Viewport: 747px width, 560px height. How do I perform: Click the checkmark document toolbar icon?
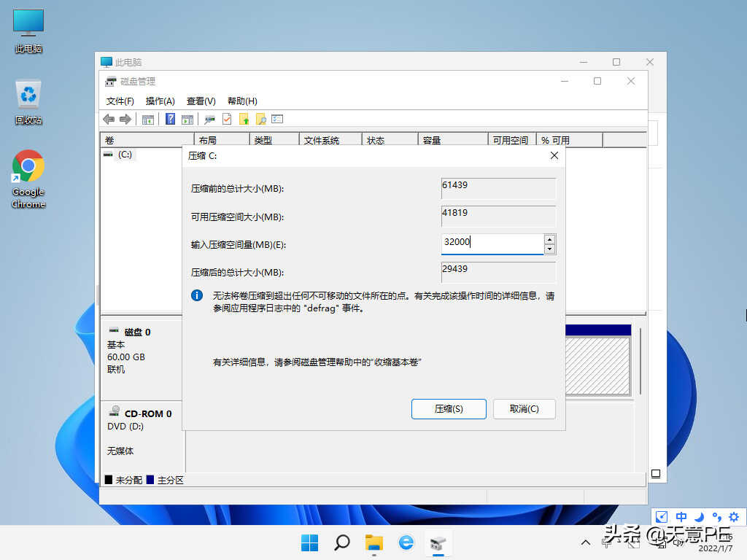[227, 119]
